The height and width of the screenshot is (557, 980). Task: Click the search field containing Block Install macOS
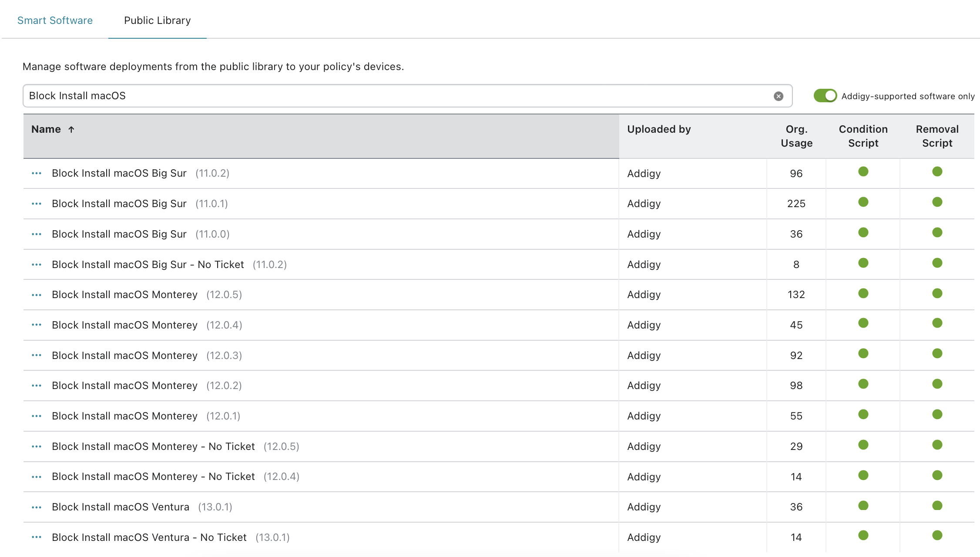[407, 96]
